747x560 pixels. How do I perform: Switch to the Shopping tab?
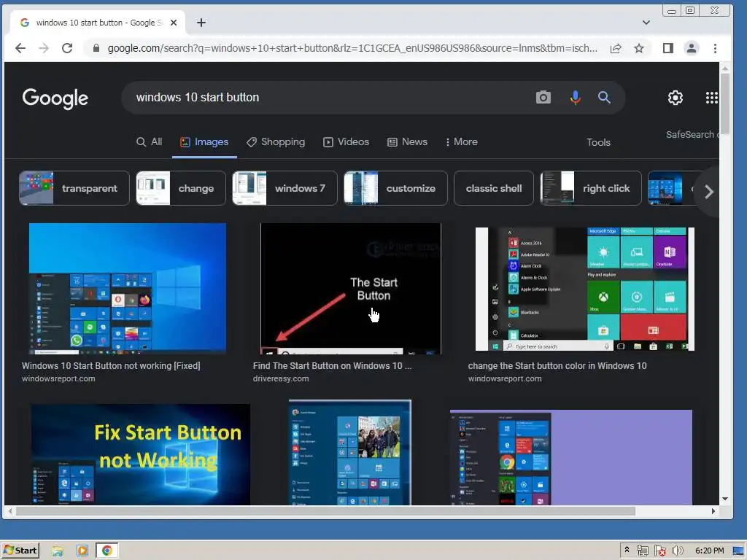[x=276, y=142]
